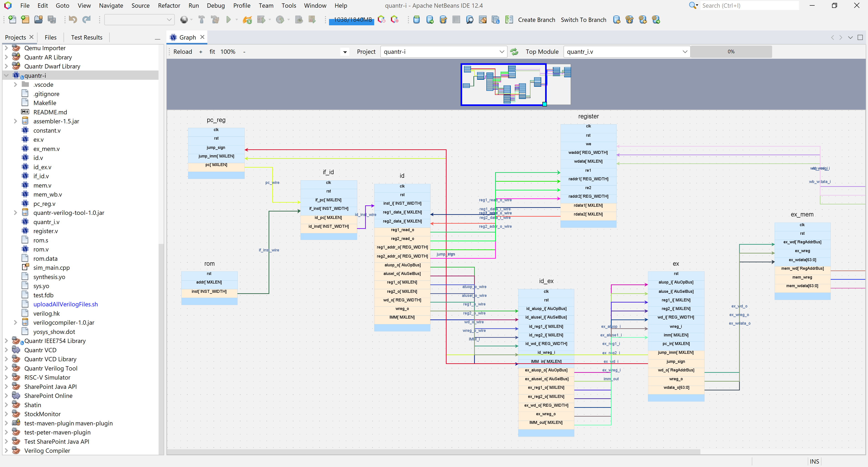
Task: Click the git show annotations copy icon
Action: coord(495,19)
